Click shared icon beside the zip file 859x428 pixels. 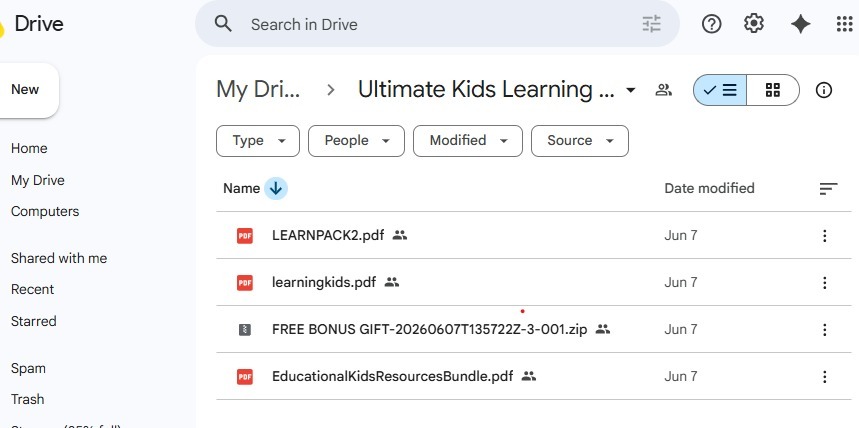603,329
